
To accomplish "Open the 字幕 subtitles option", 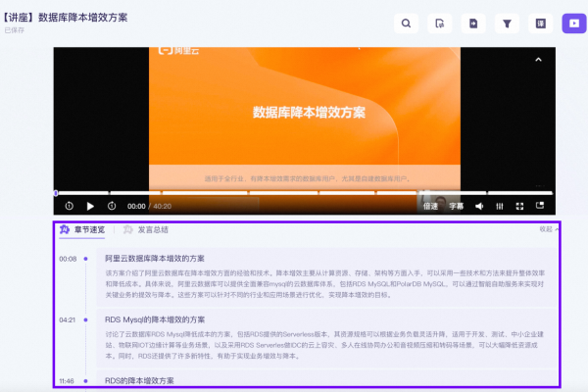I will pyautogui.click(x=457, y=206).
